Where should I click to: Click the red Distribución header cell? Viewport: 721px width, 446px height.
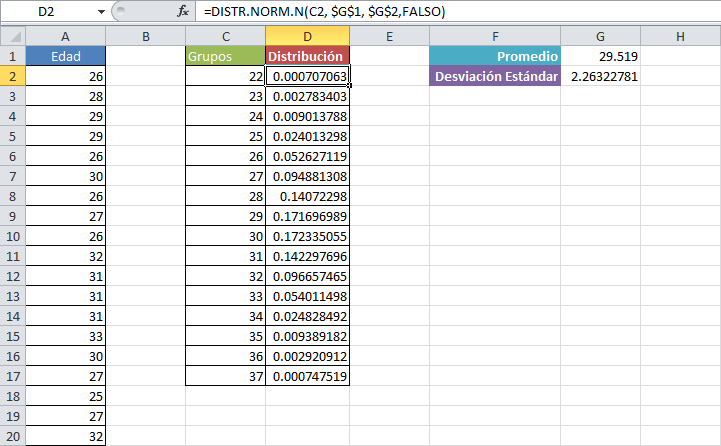pos(307,56)
